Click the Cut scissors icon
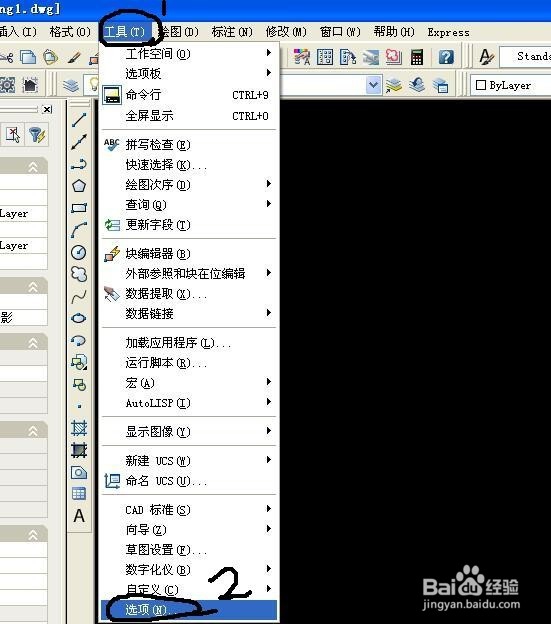Viewport: 551px width, 624px height. (6, 58)
